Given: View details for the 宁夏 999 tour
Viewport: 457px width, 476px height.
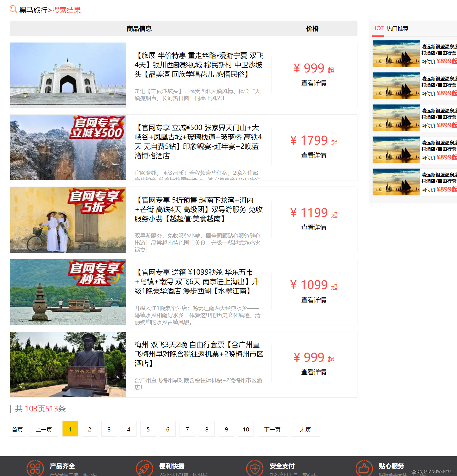Looking at the screenshot, I should click(x=314, y=83).
